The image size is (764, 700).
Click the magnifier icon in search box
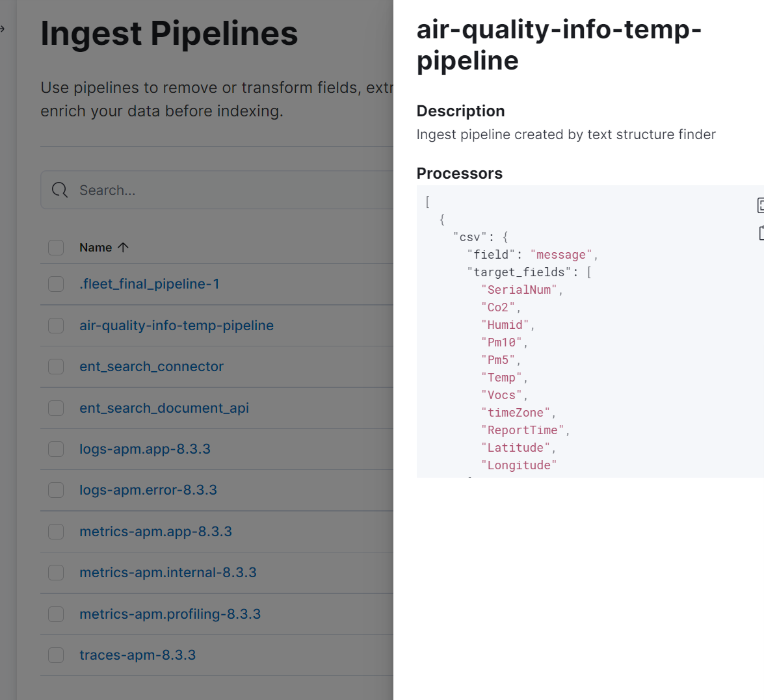tap(60, 190)
